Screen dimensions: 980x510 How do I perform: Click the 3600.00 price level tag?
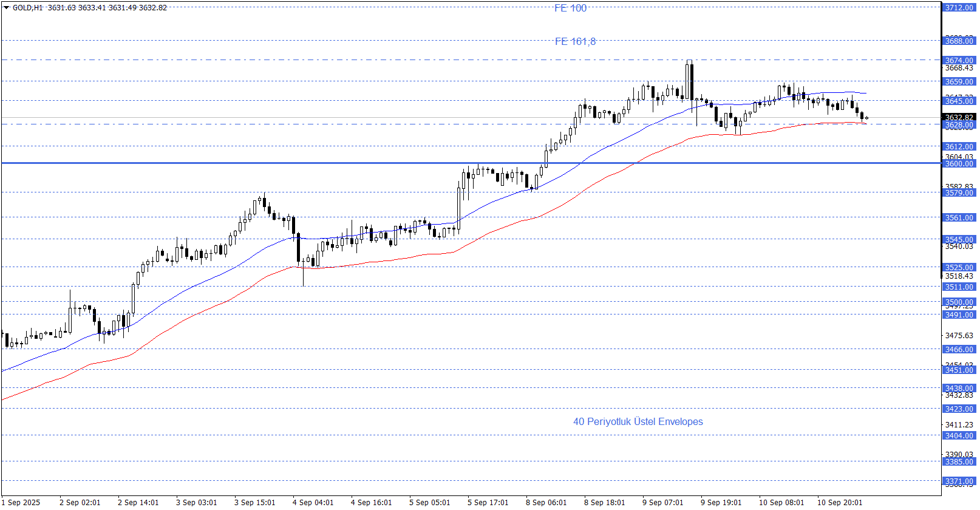tap(959, 164)
